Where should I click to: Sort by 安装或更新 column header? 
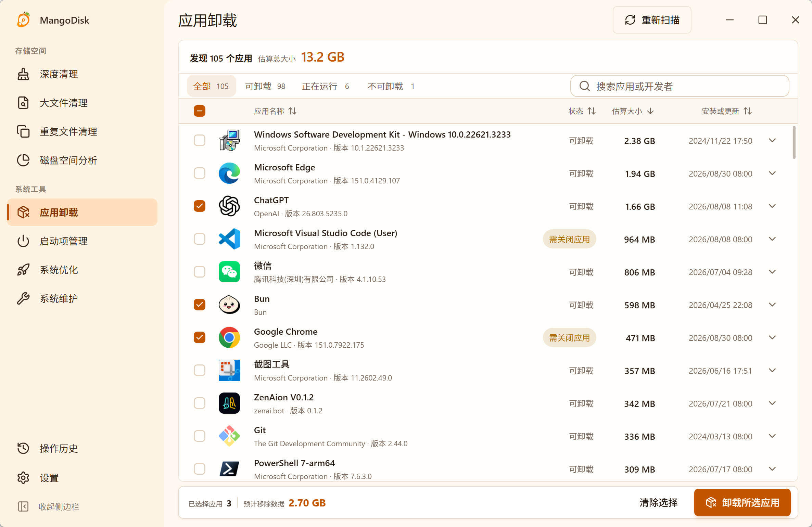727,111
